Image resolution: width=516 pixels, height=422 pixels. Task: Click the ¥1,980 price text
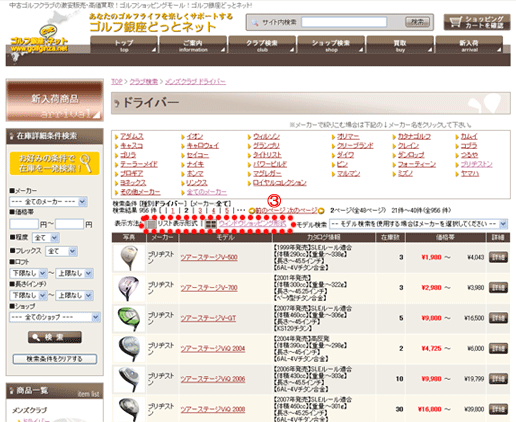pos(431,257)
